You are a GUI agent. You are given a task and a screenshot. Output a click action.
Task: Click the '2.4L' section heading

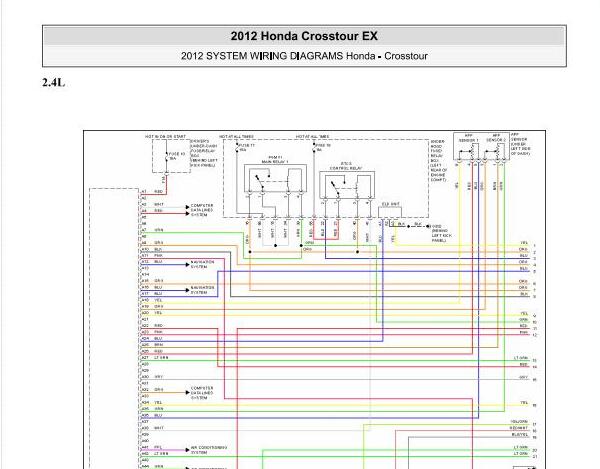click(x=54, y=82)
